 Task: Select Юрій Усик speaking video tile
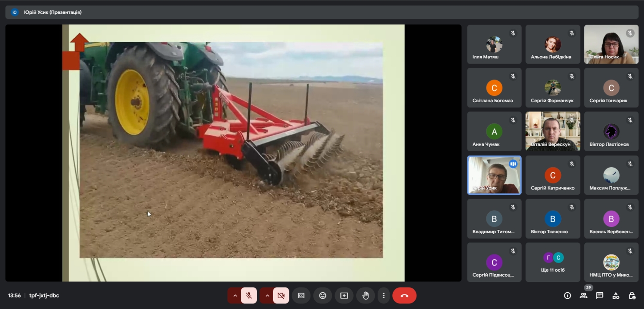[x=494, y=175]
